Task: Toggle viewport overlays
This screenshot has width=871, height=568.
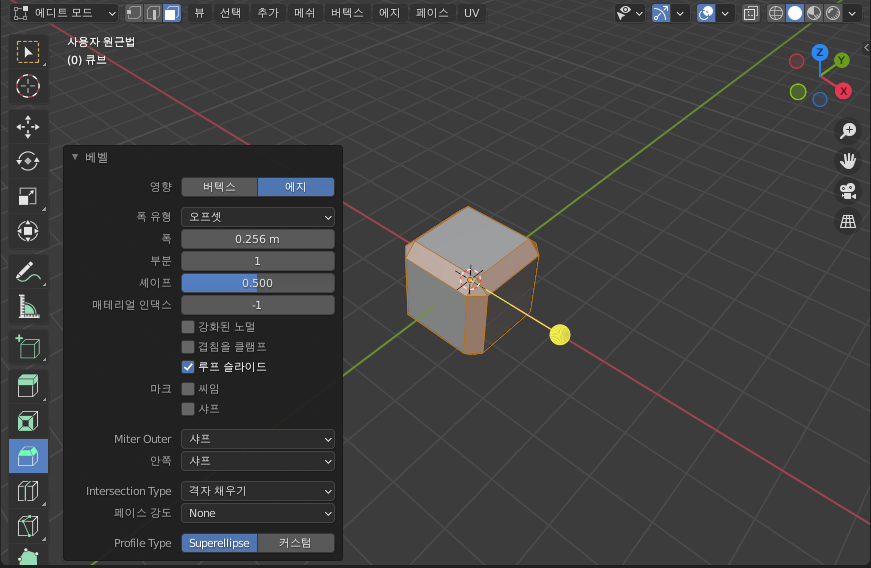Action: (706, 13)
